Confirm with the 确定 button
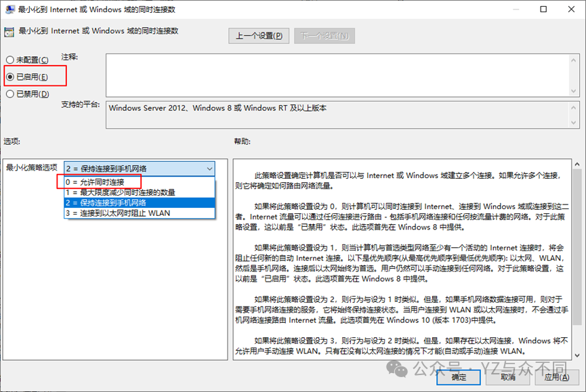The width and height of the screenshot is (586, 392). pos(459,377)
